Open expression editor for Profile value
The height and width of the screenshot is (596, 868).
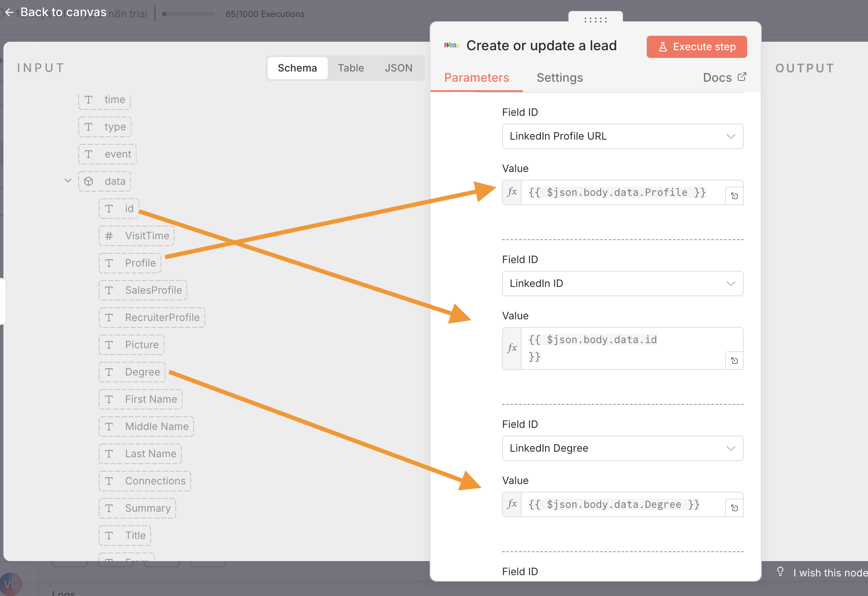coord(734,196)
